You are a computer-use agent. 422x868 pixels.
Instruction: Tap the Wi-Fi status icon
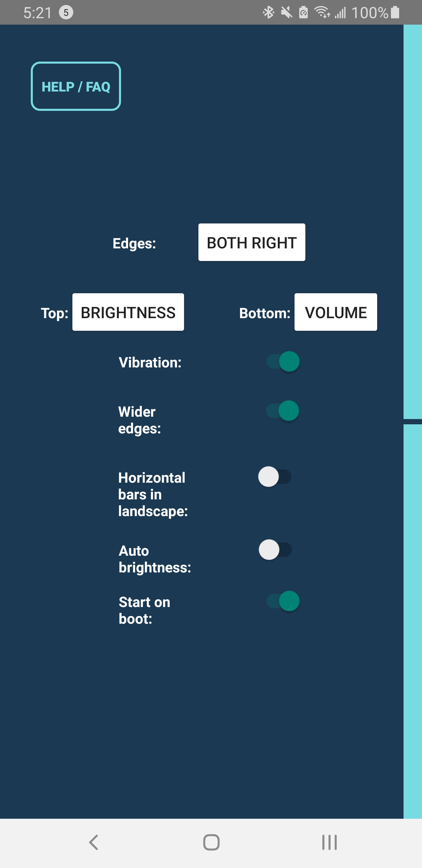(322, 13)
